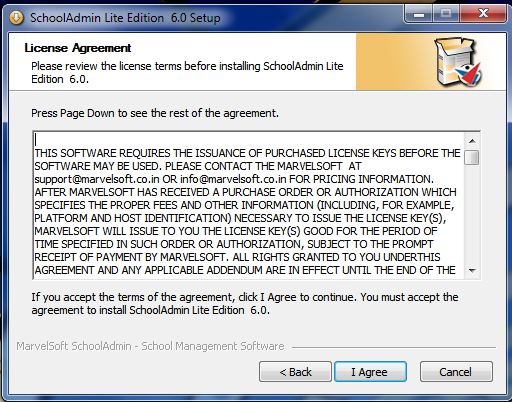Image resolution: width=512 pixels, height=402 pixels.
Task: Click the setup icon in the title bar
Action: pyautogui.click(x=16, y=17)
